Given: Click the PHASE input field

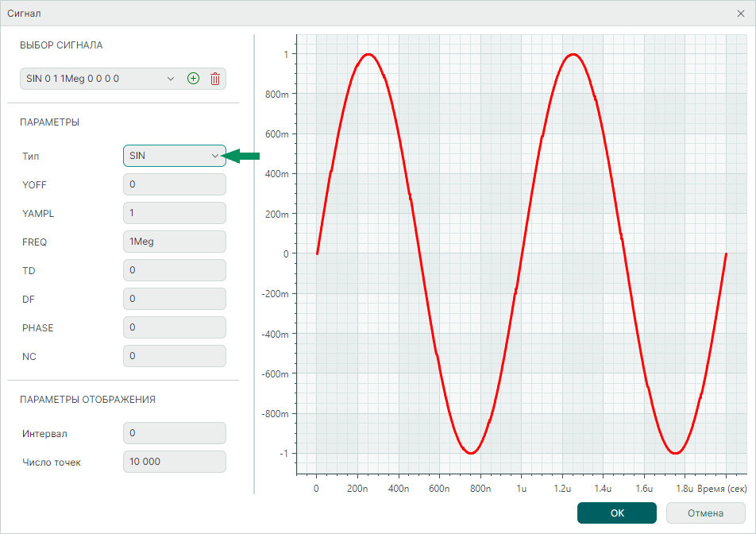Looking at the screenshot, I should 175,327.
